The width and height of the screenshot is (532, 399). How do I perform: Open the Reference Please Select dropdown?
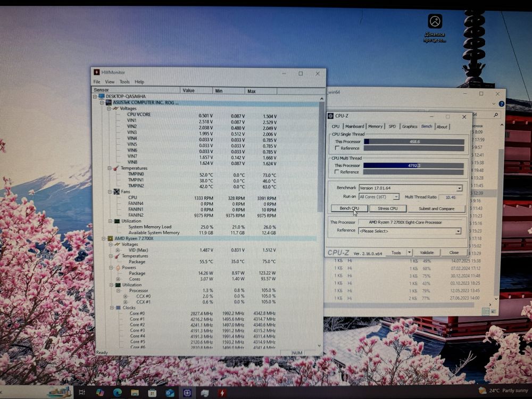(458, 231)
